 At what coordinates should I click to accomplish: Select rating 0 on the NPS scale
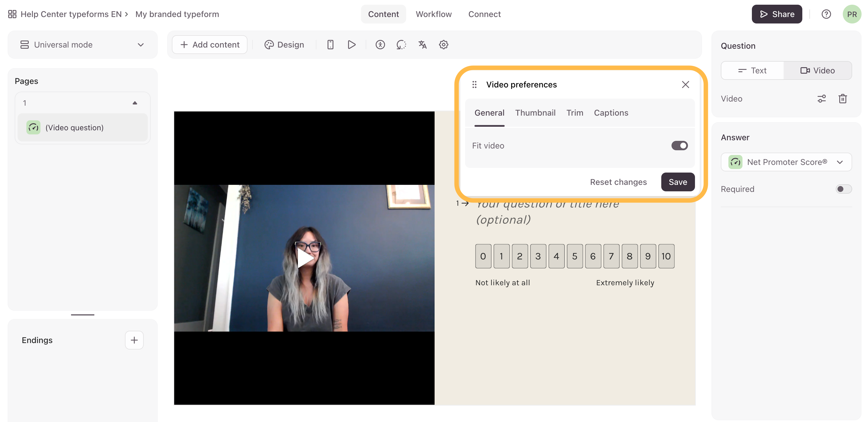pos(483,256)
